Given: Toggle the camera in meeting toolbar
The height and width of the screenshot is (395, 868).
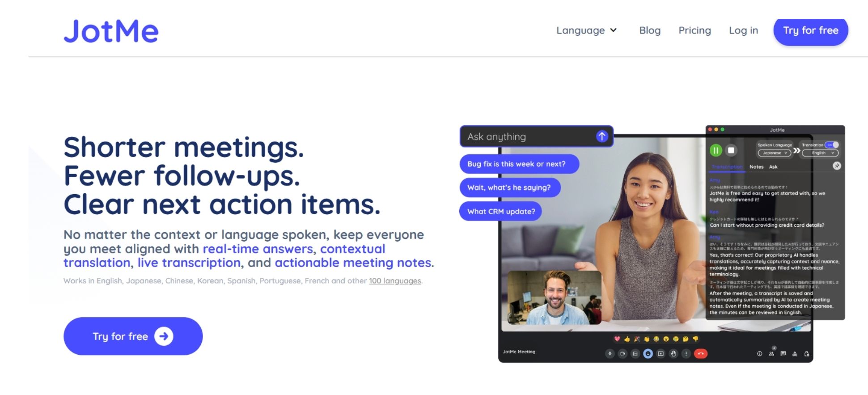Looking at the screenshot, I should [x=622, y=353].
